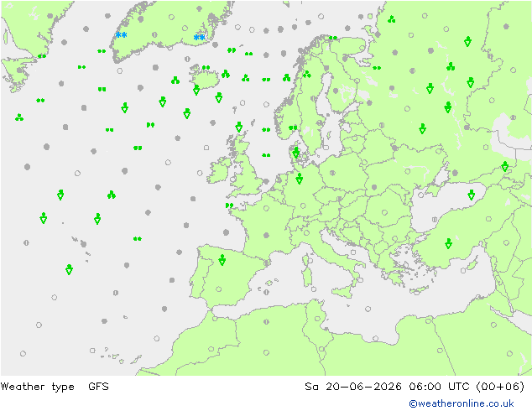Click blue snow symbol on southwest Greenland

pyautogui.click(x=121, y=35)
